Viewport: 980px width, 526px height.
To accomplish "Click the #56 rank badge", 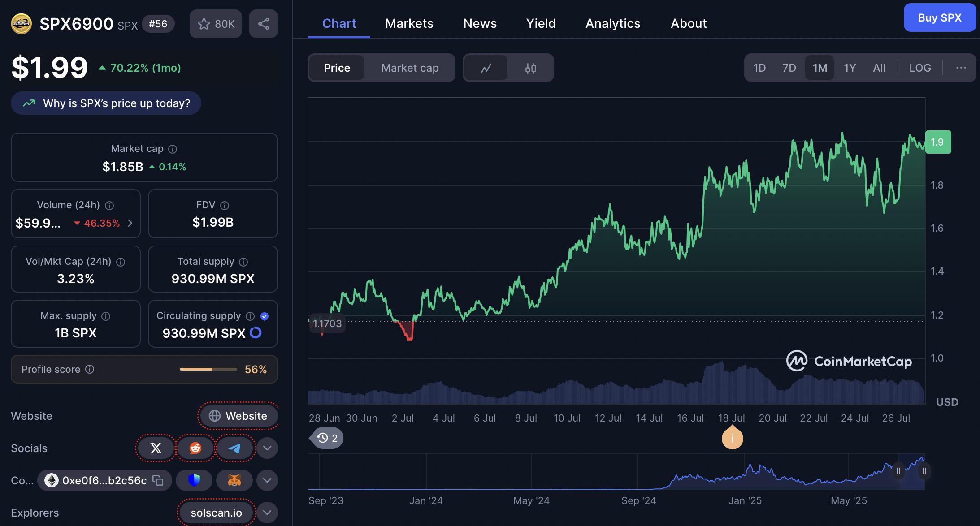I will click(x=158, y=24).
